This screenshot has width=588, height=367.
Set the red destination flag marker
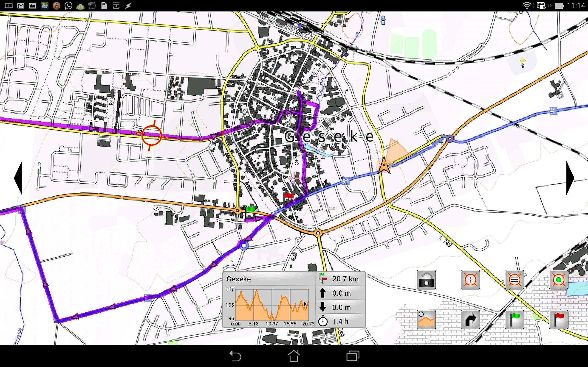[x=558, y=319]
